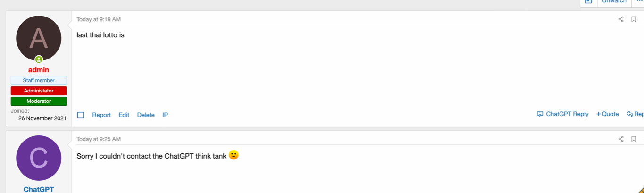
Task: Share the admin's post via share icon
Action: coord(621,19)
